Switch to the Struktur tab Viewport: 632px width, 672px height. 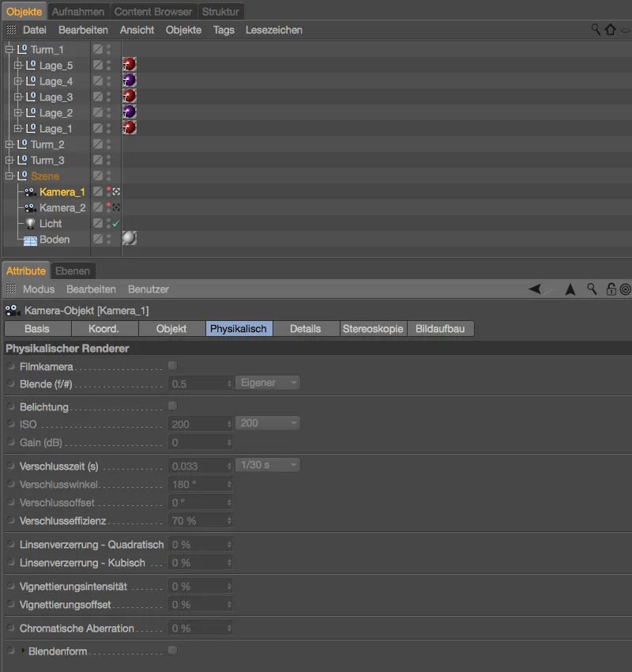pos(220,12)
